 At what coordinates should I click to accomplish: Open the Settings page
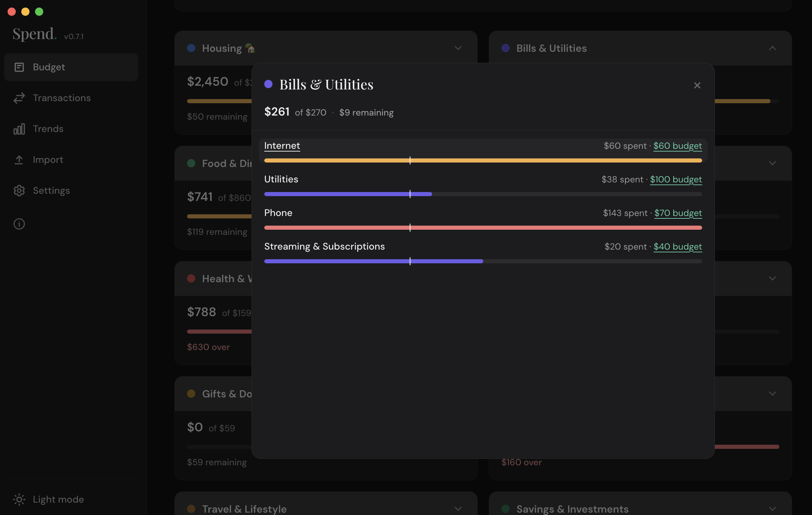pos(71,191)
